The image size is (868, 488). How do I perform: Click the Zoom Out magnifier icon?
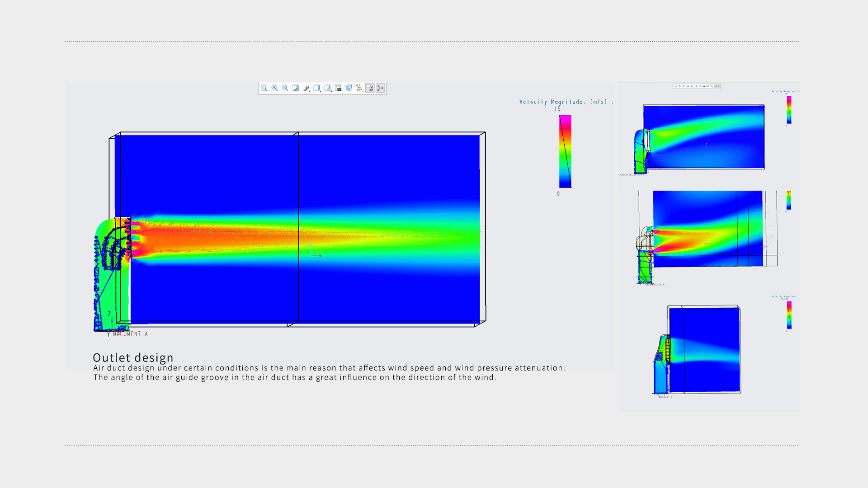click(285, 88)
